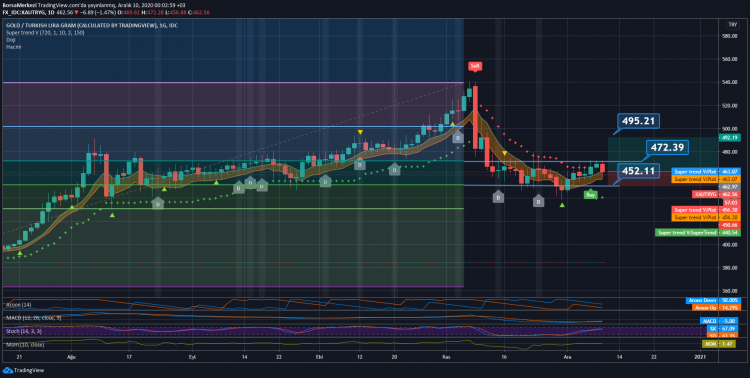Viewport: 750px width, 378px height.
Task: Select the 495.21 price callout
Action: pyautogui.click(x=638, y=121)
